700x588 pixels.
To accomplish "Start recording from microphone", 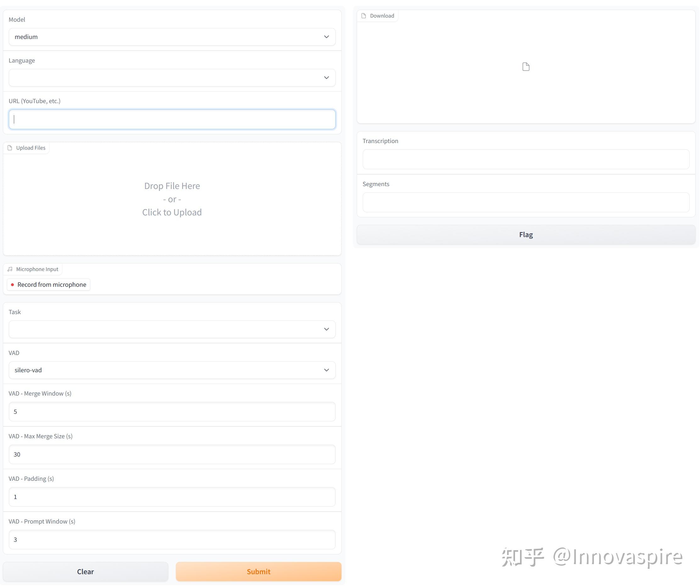I will click(48, 285).
